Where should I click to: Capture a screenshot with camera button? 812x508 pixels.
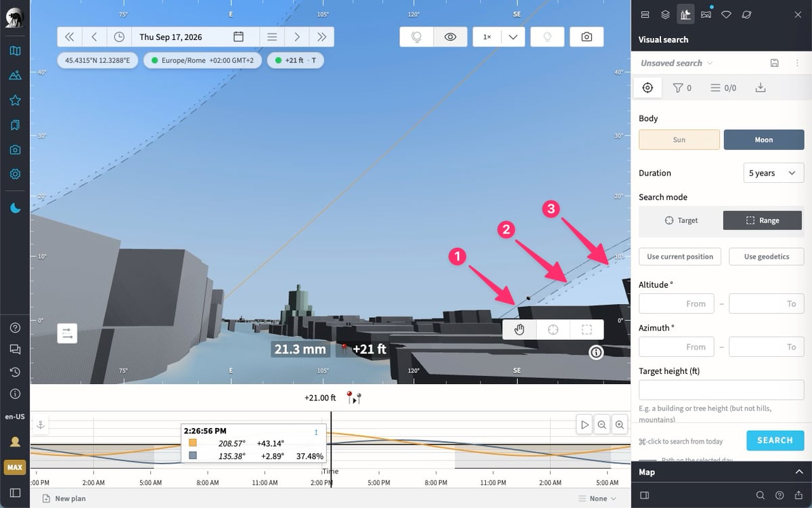pyautogui.click(x=587, y=37)
